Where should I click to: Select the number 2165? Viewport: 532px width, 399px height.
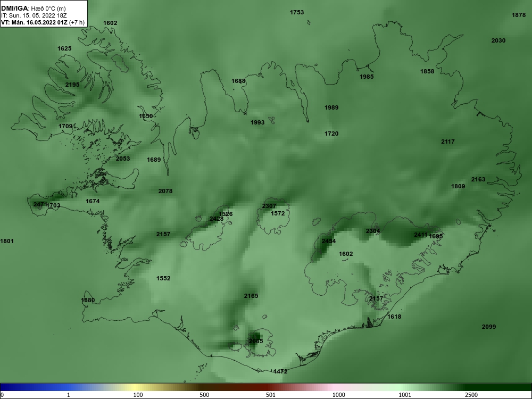(x=251, y=296)
